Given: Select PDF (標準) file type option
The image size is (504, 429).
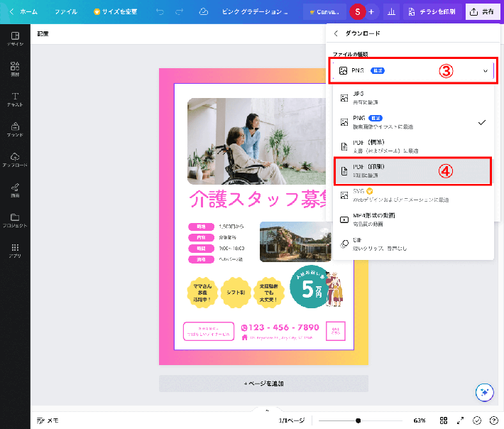Looking at the screenshot, I should 413,146.
